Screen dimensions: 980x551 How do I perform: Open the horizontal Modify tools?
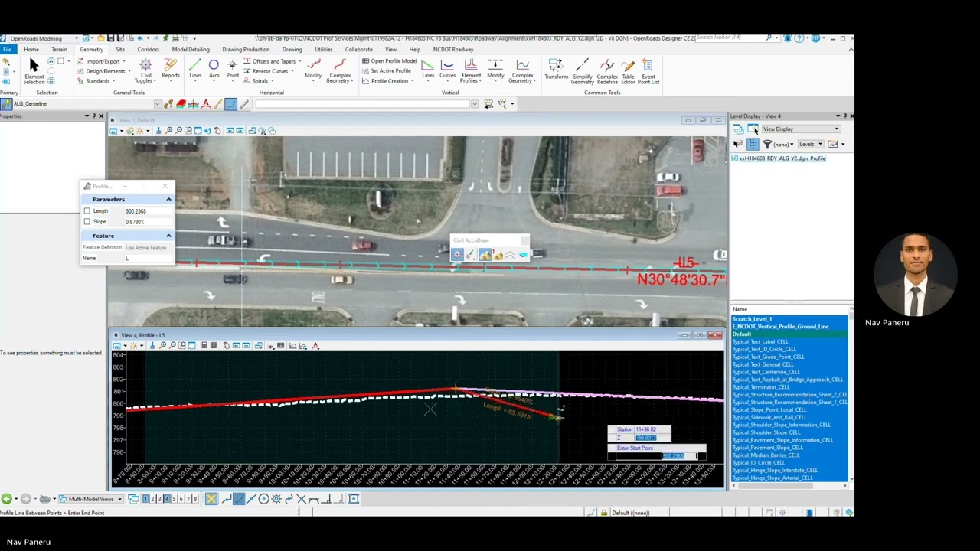[313, 70]
